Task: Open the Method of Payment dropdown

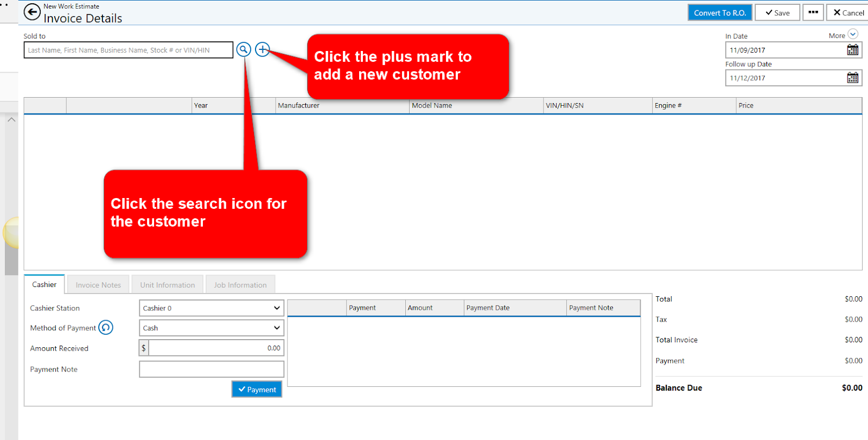Action: coord(212,328)
